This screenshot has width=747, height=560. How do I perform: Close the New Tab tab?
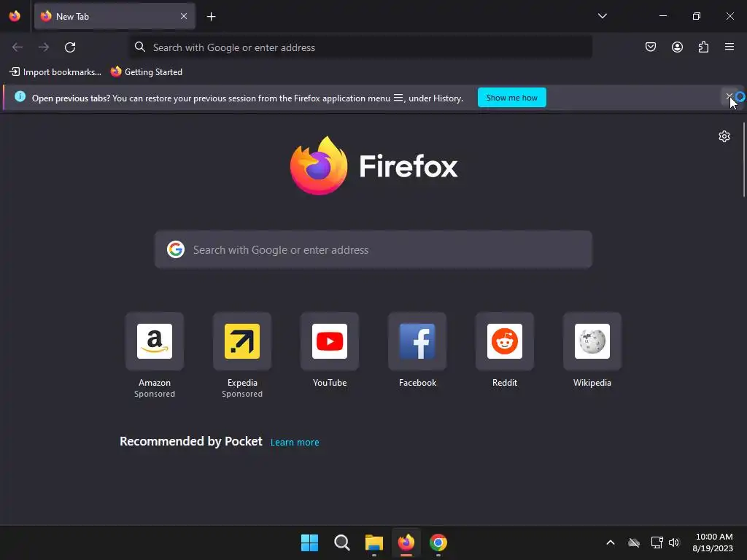184,16
